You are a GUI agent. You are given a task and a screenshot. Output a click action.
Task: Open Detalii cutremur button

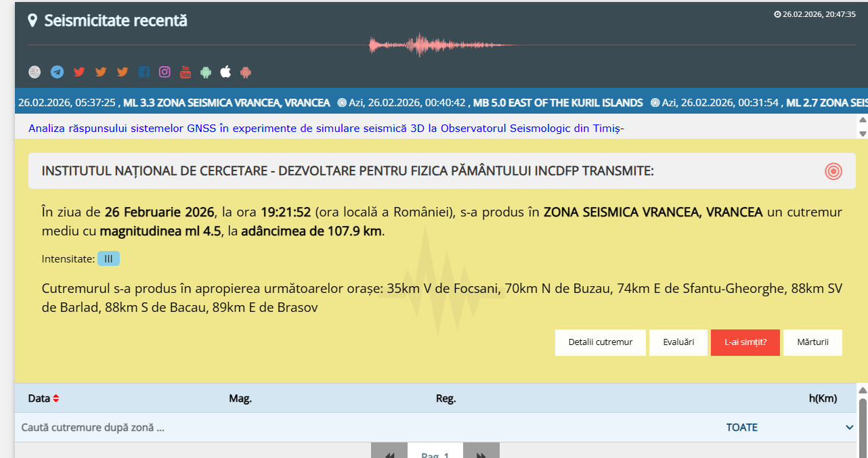click(x=600, y=342)
